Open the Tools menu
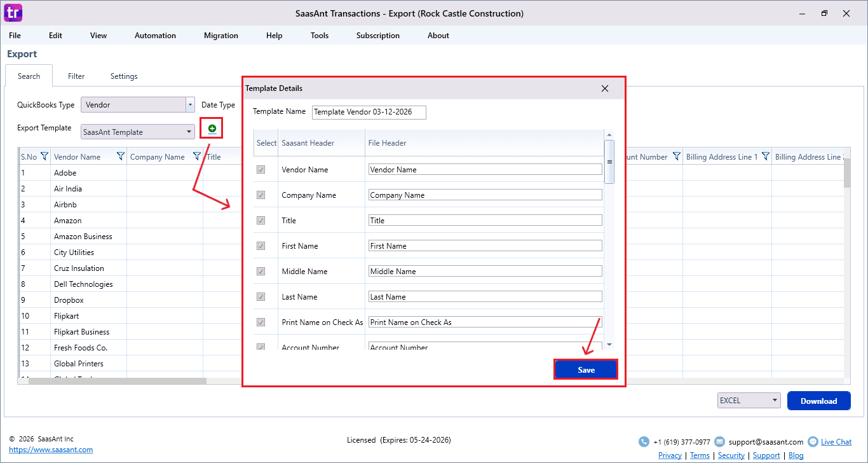This screenshot has height=463, width=868. click(x=320, y=36)
